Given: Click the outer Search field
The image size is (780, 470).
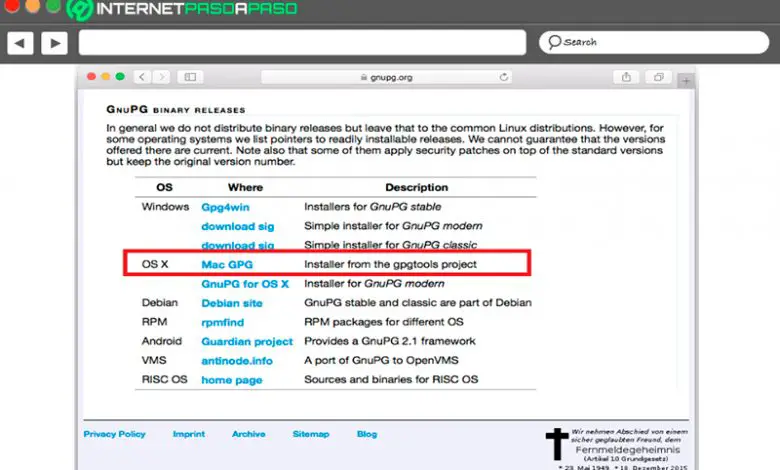Looking at the screenshot, I should (654, 42).
